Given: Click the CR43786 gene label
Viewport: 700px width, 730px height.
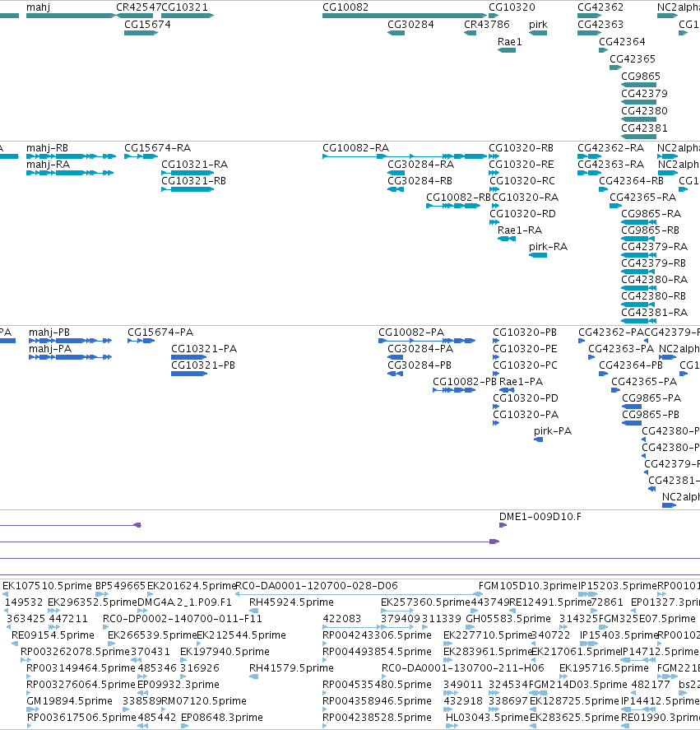Looking at the screenshot, I should click(487, 25).
